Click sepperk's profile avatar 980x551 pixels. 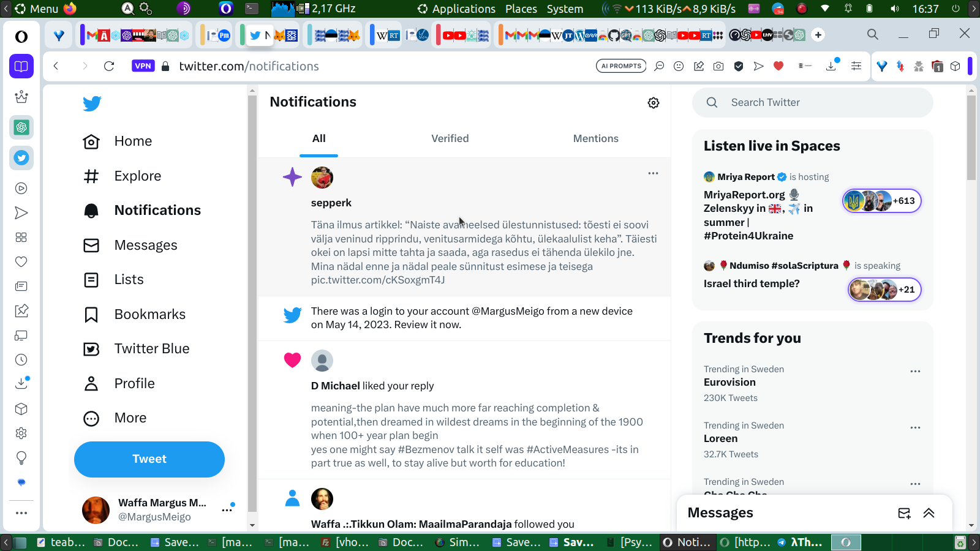(x=322, y=178)
